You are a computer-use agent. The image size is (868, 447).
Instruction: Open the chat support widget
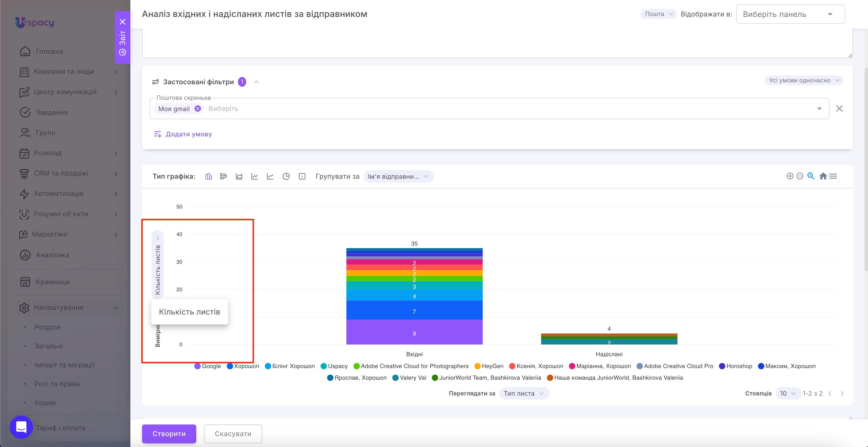coord(21,427)
